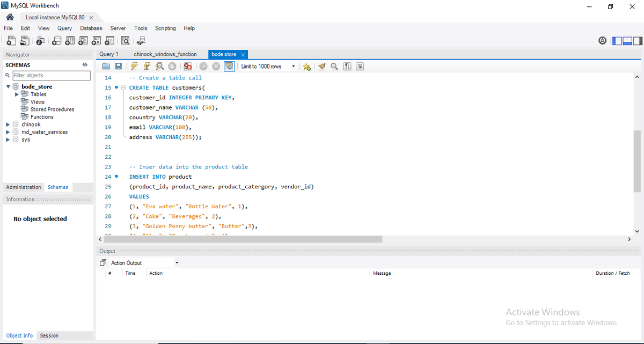The width and height of the screenshot is (644, 344).
Task: Create a new SQL tab icon
Action: tap(10, 40)
